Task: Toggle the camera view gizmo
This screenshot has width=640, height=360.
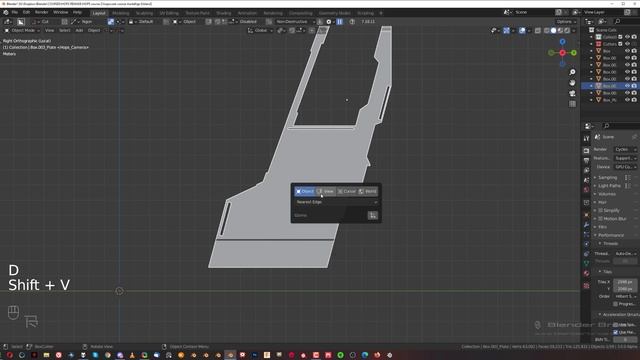Action: click(x=572, y=93)
